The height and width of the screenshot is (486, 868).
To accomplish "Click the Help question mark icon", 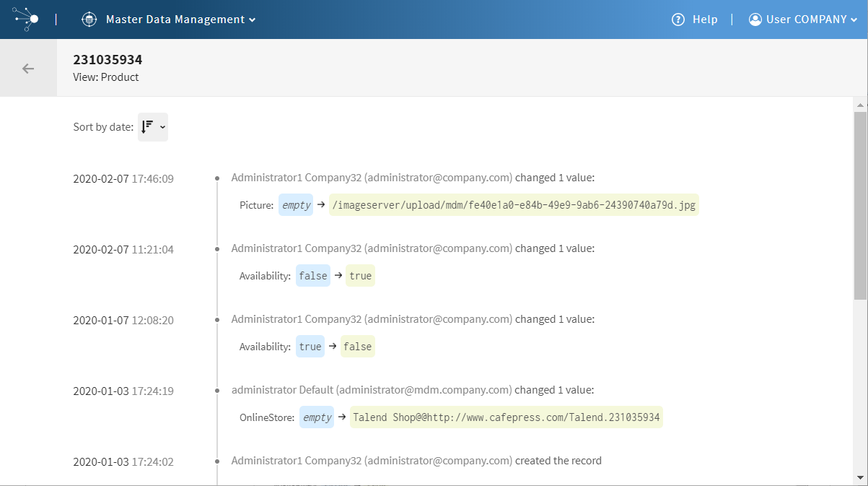I will 678,19.
